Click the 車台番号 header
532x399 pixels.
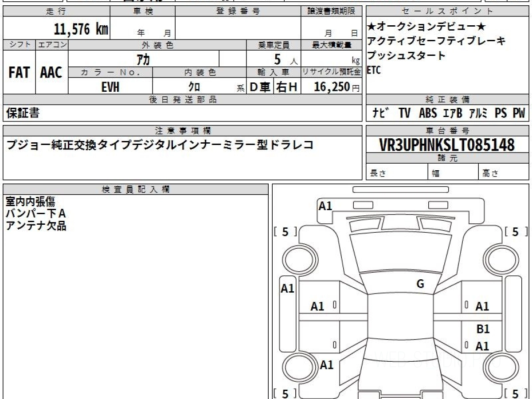[448, 131]
